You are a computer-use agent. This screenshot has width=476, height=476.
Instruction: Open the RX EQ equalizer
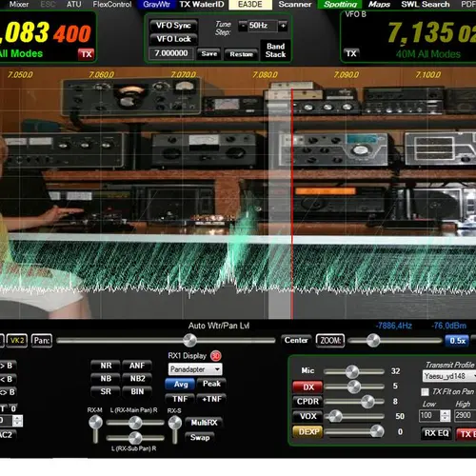point(437,433)
